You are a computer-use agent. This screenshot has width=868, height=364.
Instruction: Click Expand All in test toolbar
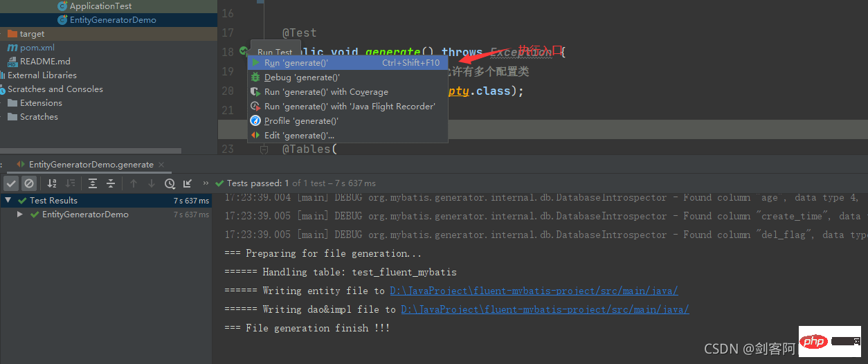click(93, 183)
